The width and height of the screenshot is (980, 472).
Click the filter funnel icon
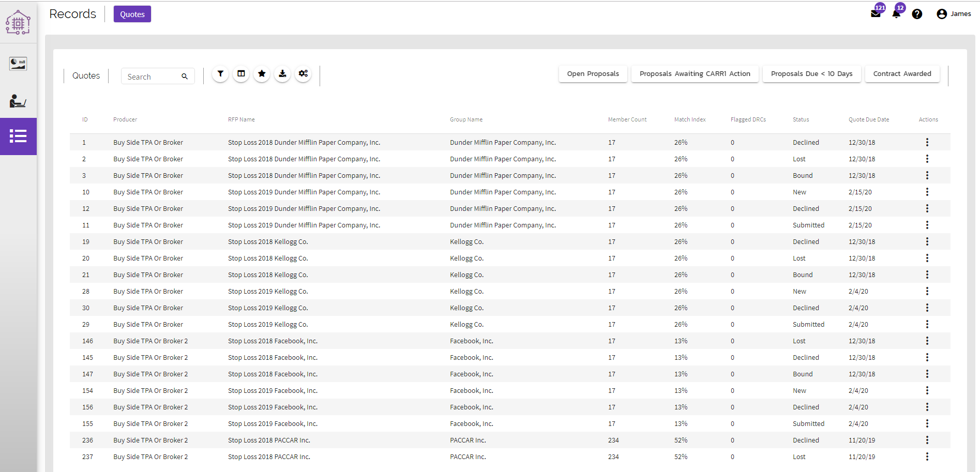(x=220, y=74)
